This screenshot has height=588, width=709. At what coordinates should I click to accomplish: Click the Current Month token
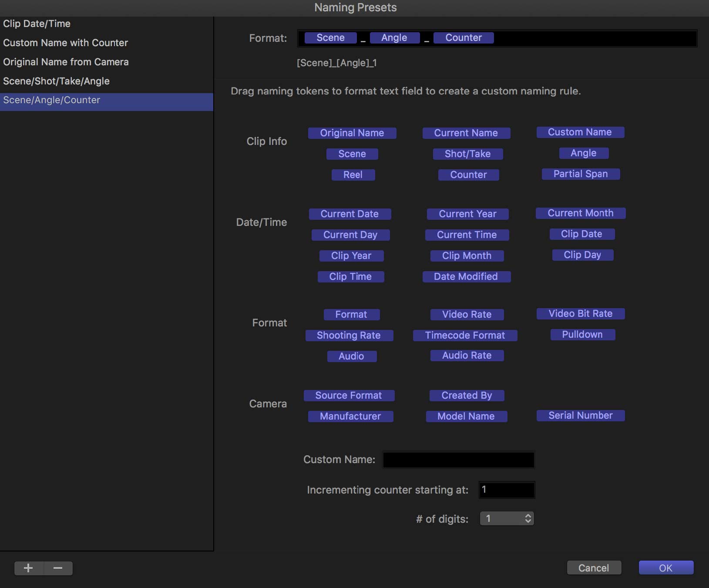pyautogui.click(x=581, y=213)
